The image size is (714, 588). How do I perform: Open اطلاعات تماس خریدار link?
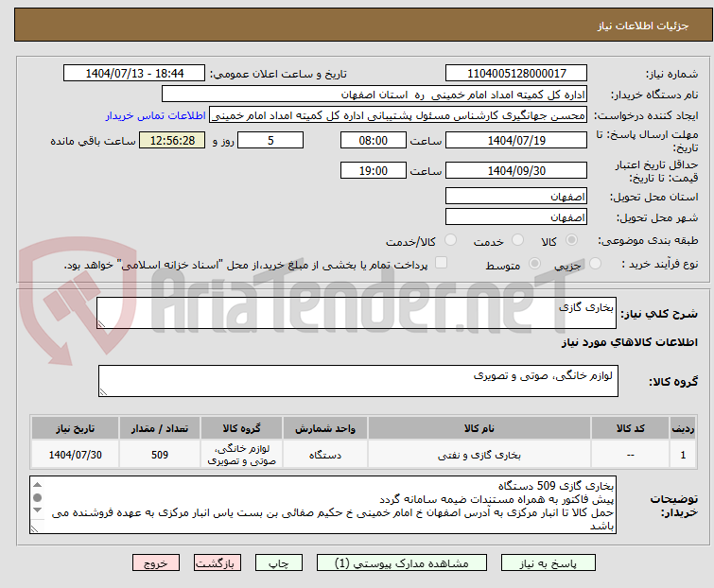(156, 115)
